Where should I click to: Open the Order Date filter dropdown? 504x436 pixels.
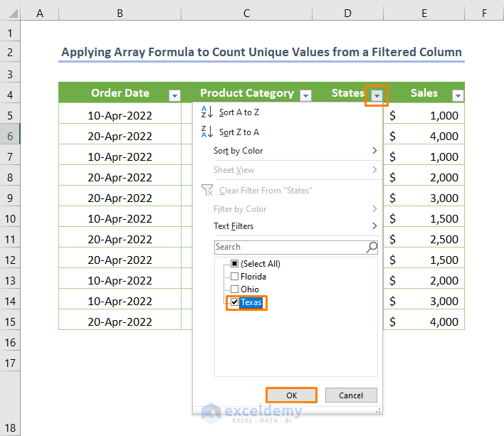coord(174,95)
